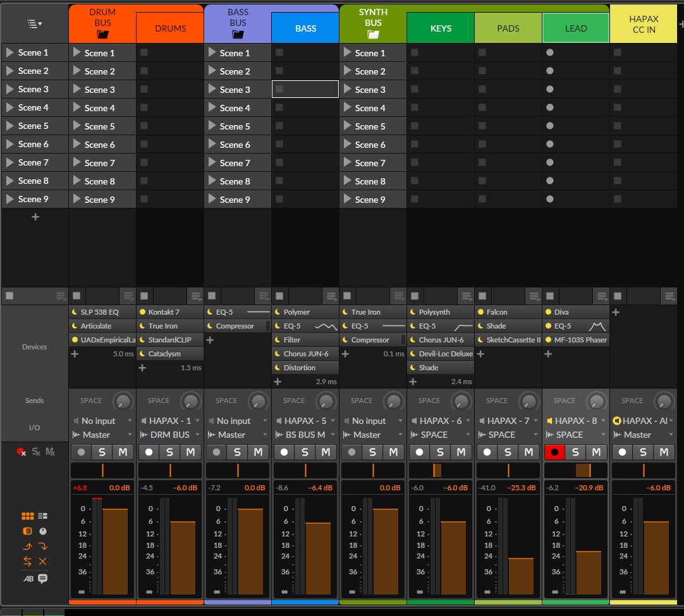This screenshot has width=684, height=616.
Task: Add a device to BASS BUS track
Action: pos(211,340)
